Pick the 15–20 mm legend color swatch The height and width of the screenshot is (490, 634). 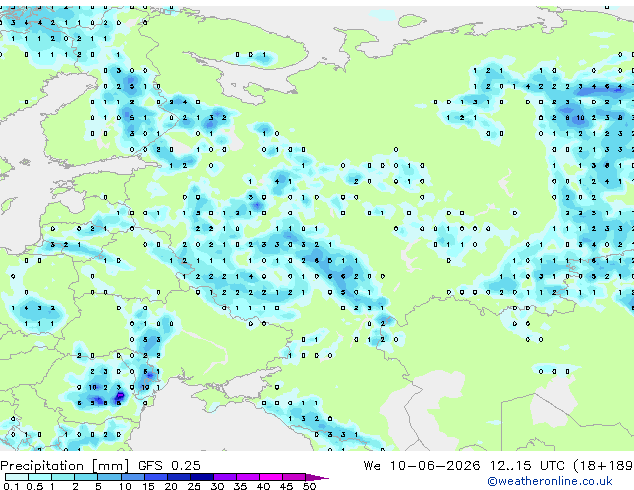[156, 477]
